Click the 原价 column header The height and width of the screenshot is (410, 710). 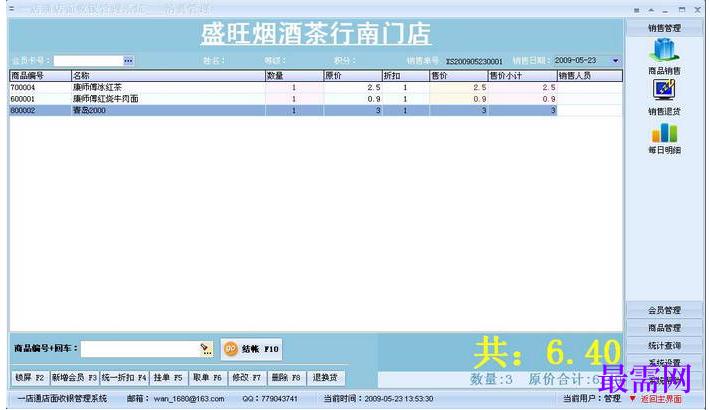353,76
